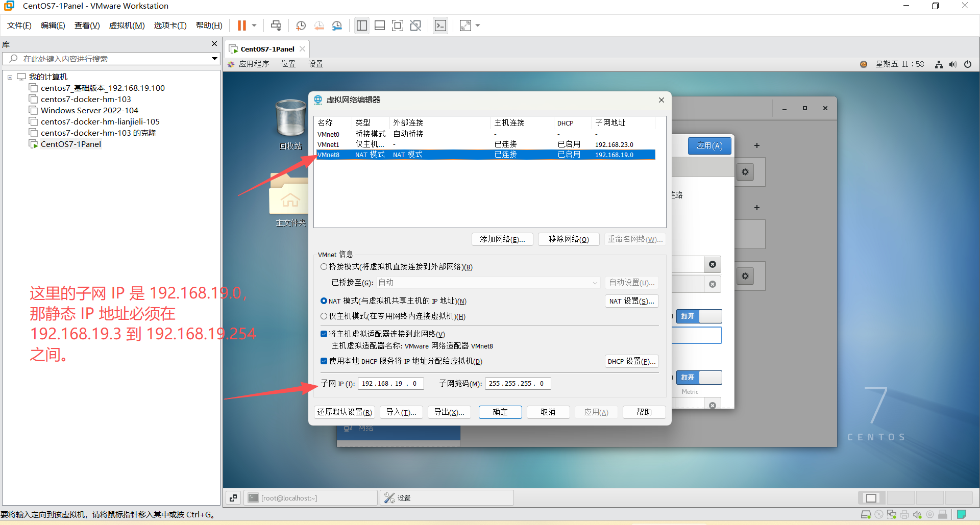This screenshot has width=980, height=525.
Task: Click the printer status icon
Action: pyautogui.click(x=904, y=514)
